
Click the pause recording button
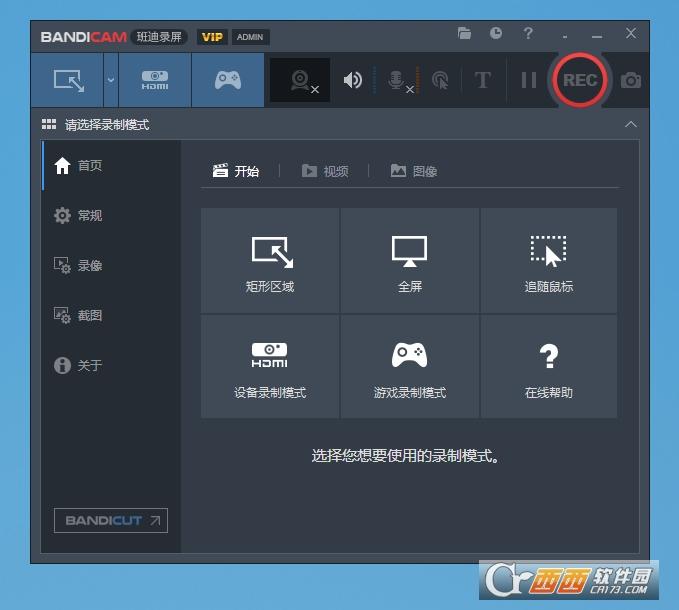pyautogui.click(x=529, y=80)
